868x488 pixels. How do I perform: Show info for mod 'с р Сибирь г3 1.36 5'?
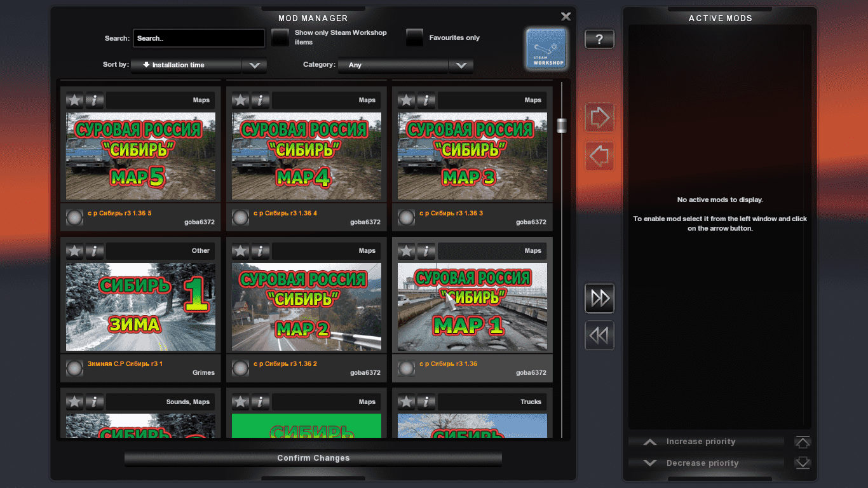(x=94, y=100)
